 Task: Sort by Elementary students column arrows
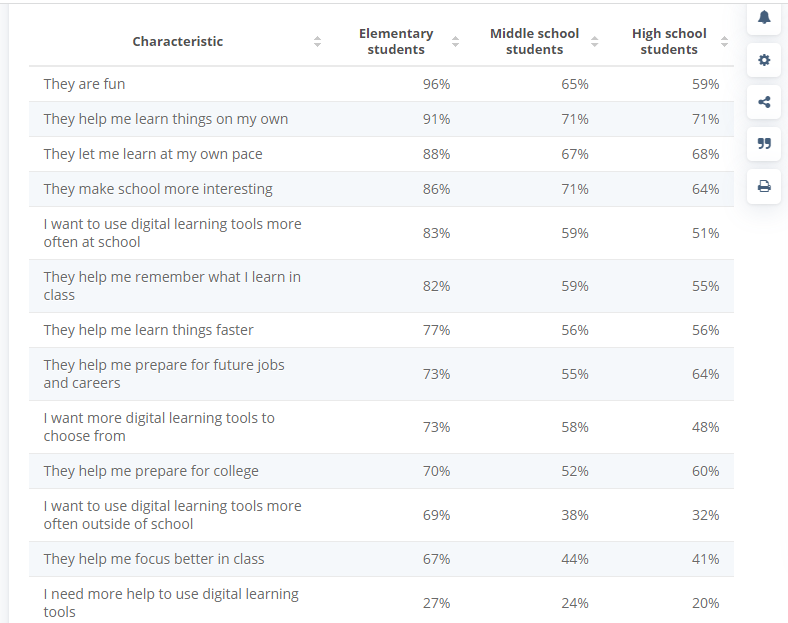coord(455,42)
